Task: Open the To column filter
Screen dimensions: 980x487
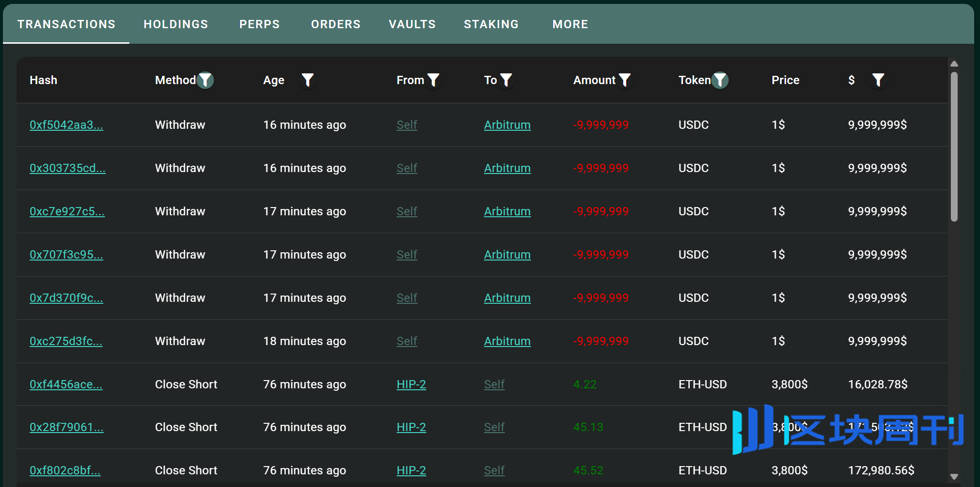Action: [506, 80]
